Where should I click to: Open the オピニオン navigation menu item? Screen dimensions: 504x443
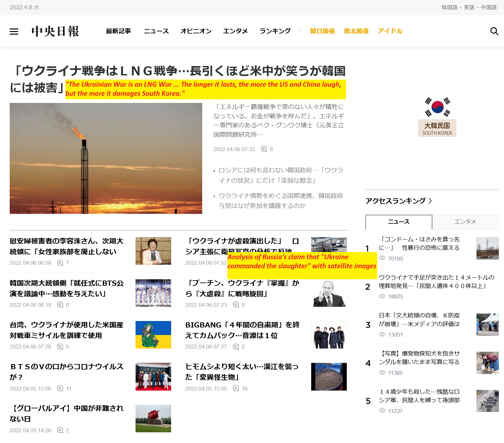196,31
